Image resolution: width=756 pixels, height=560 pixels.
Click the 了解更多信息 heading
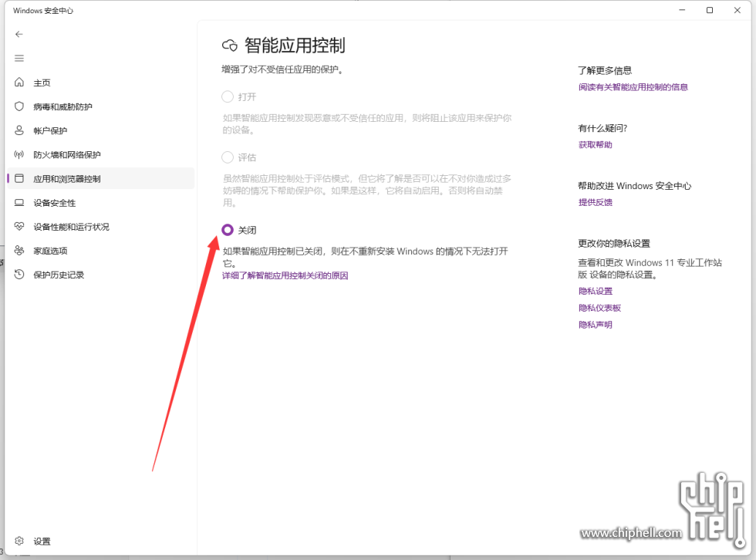(x=605, y=70)
